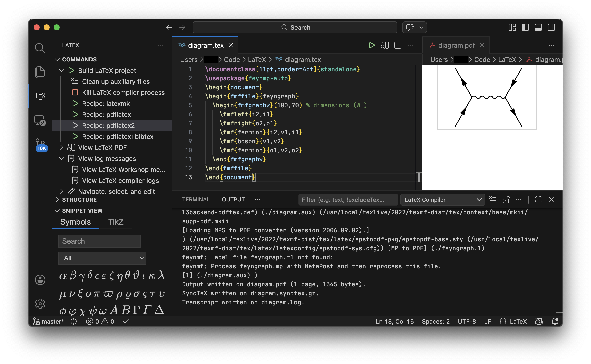Toggle bottom panel visibility in title bar
This screenshot has width=591, height=364.
(538, 27)
